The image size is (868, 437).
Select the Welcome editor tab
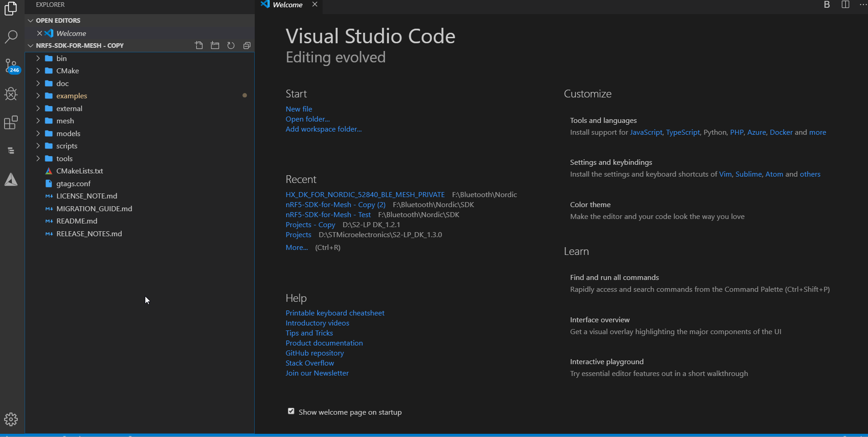288,5
